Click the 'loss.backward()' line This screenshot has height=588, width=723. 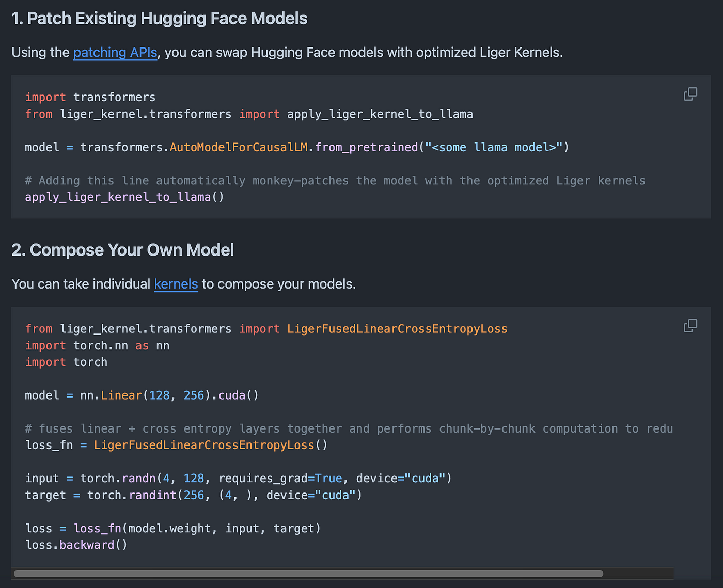pyautogui.click(x=76, y=545)
